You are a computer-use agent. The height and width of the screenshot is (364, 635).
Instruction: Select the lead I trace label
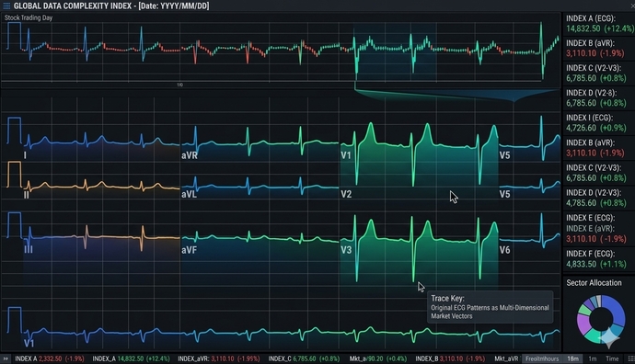(25, 155)
